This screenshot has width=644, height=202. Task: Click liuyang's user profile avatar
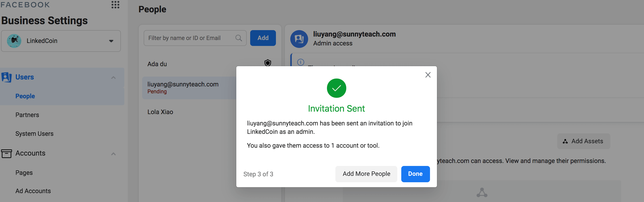(299, 39)
